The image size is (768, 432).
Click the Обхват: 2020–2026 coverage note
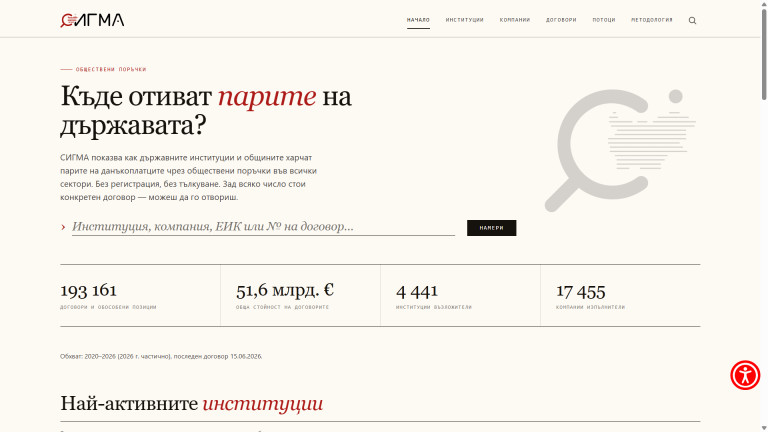pos(161,357)
